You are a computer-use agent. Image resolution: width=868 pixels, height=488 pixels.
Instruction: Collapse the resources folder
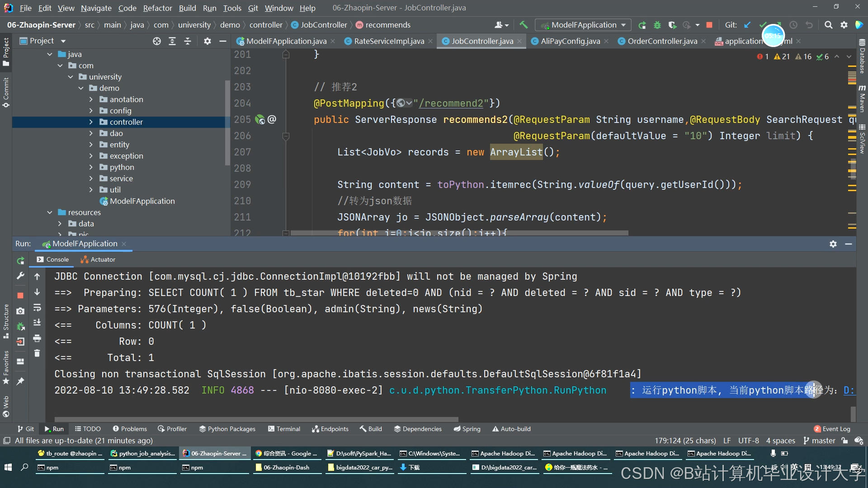click(x=50, y=212)
